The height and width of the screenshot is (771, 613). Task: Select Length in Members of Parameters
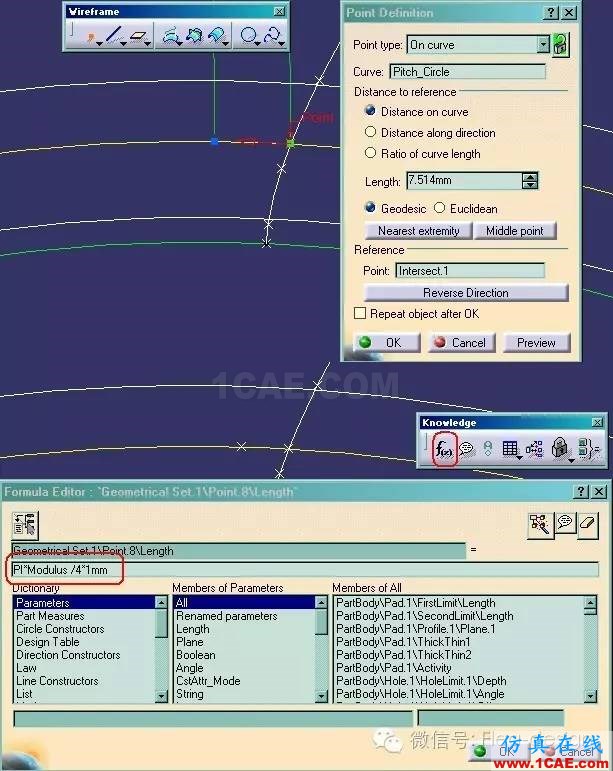point(244,629)
